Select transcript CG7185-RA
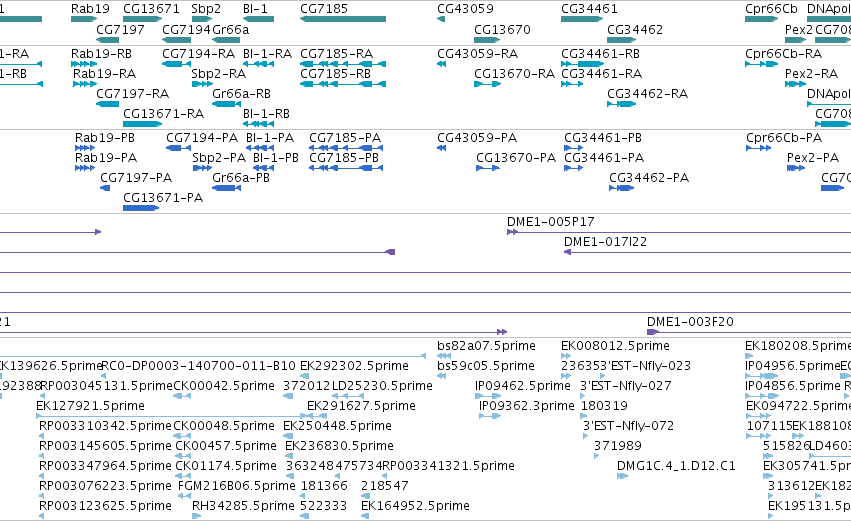Screen dimensions: 851x521 click(x=336, y=54)
